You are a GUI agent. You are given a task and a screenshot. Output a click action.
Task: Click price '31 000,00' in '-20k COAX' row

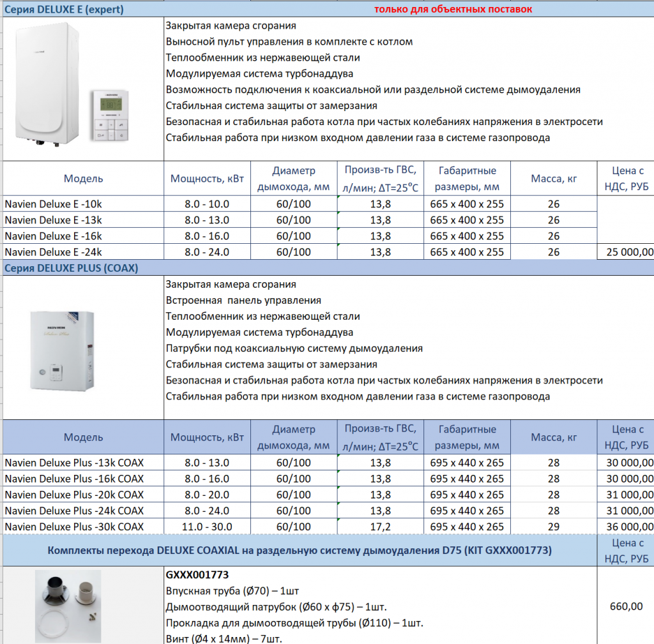(x=626, y=495)
